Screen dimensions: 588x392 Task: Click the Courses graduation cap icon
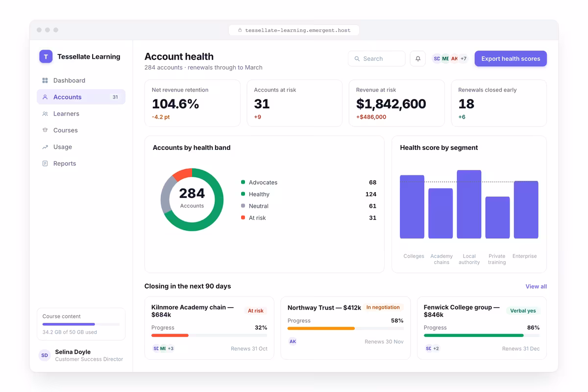point(45,130)
